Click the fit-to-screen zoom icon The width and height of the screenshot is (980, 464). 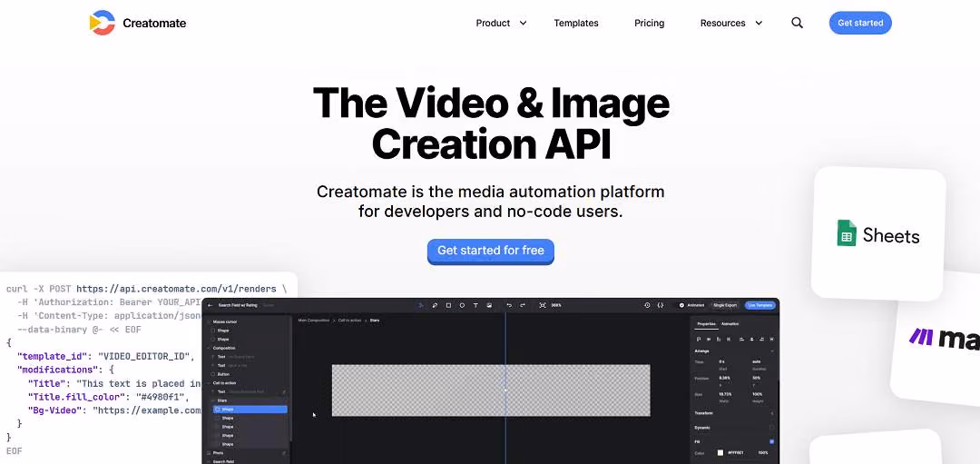click(x=543, y=305)
